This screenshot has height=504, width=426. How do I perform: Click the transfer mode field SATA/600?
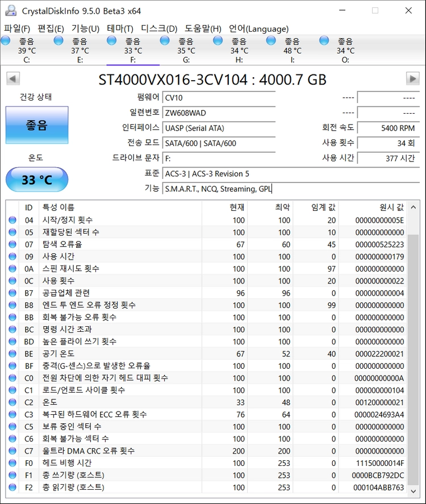click(x=219, y=143)
